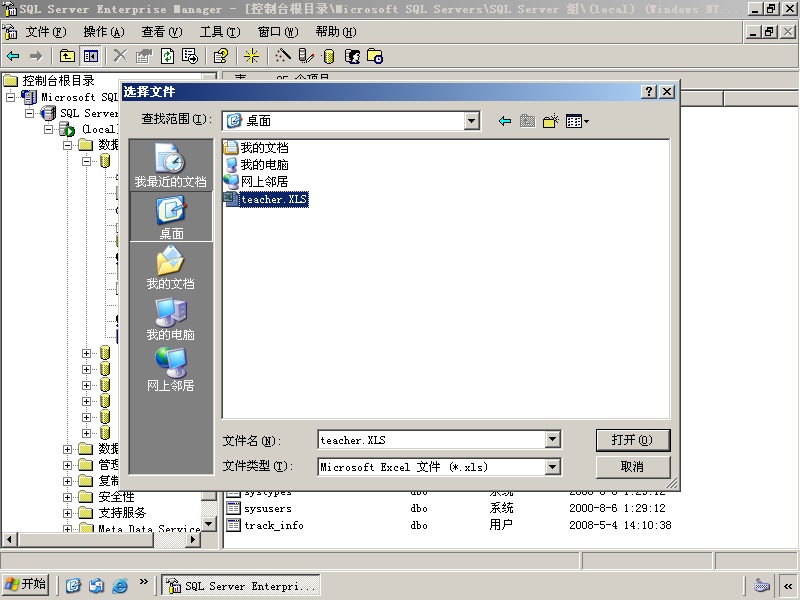This screenshot has width=800, height=600.
Task: Click the 开始 Start button
Action: (x=26, y=584)
